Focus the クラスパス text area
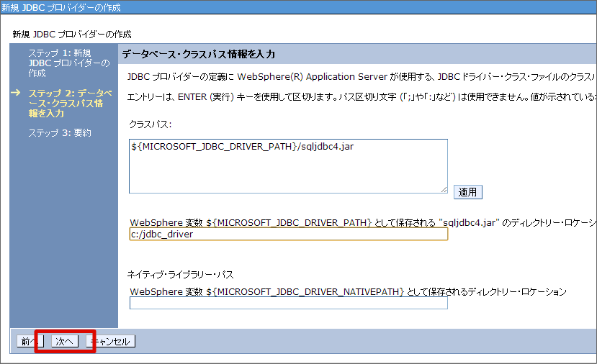 (x=288, y=166)
